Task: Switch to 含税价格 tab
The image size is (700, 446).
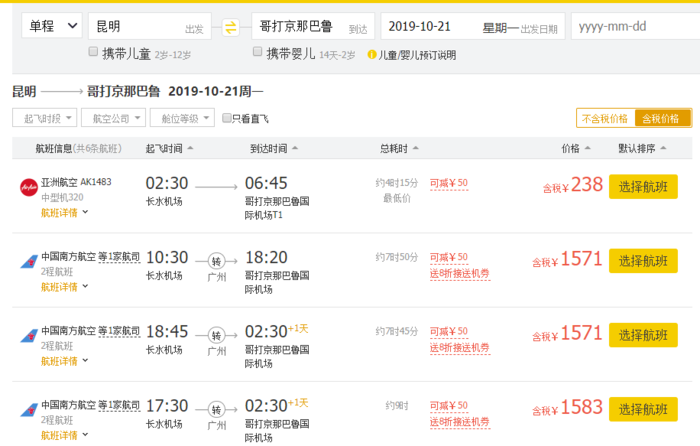Action: (664, 118)
